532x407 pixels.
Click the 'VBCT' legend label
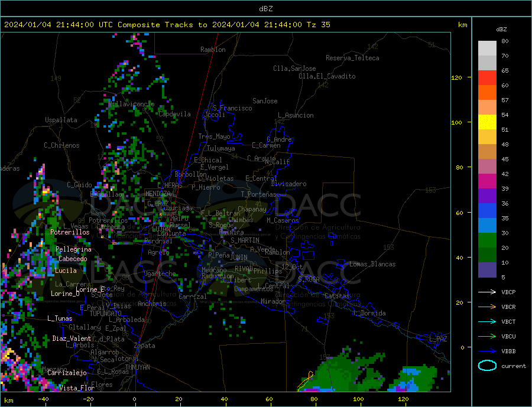point(508,321)
